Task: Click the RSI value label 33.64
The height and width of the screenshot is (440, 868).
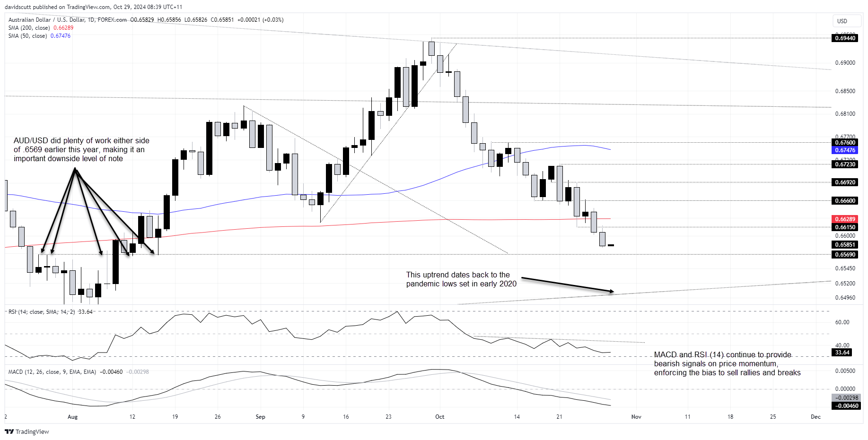Action: point(842,353)
